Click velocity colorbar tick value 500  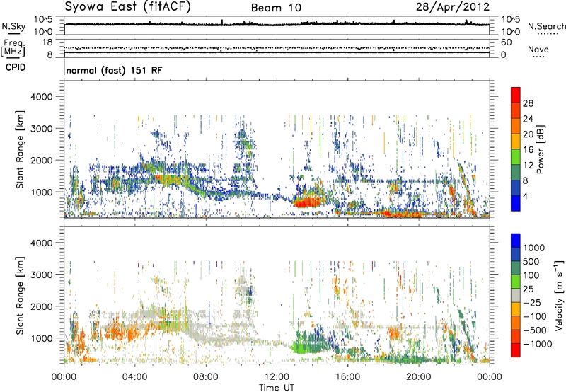(531, 261)
